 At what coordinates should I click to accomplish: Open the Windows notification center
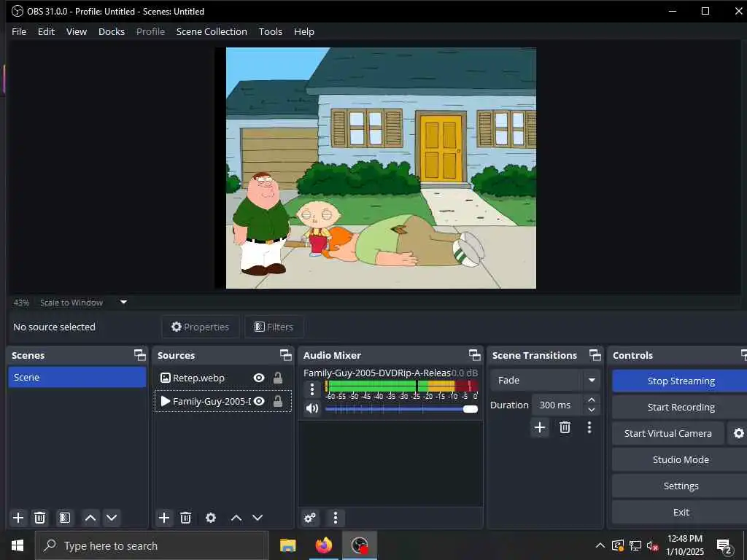[724, 546]
